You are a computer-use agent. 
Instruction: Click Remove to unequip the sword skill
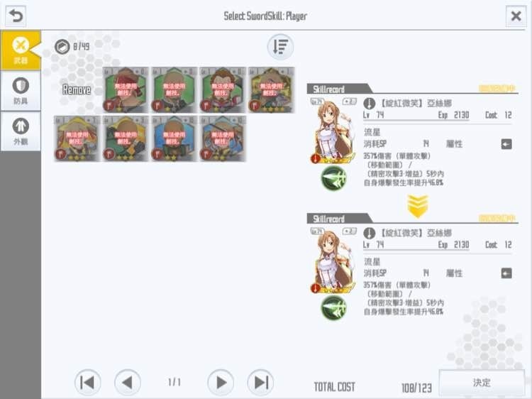click(77, 90)
